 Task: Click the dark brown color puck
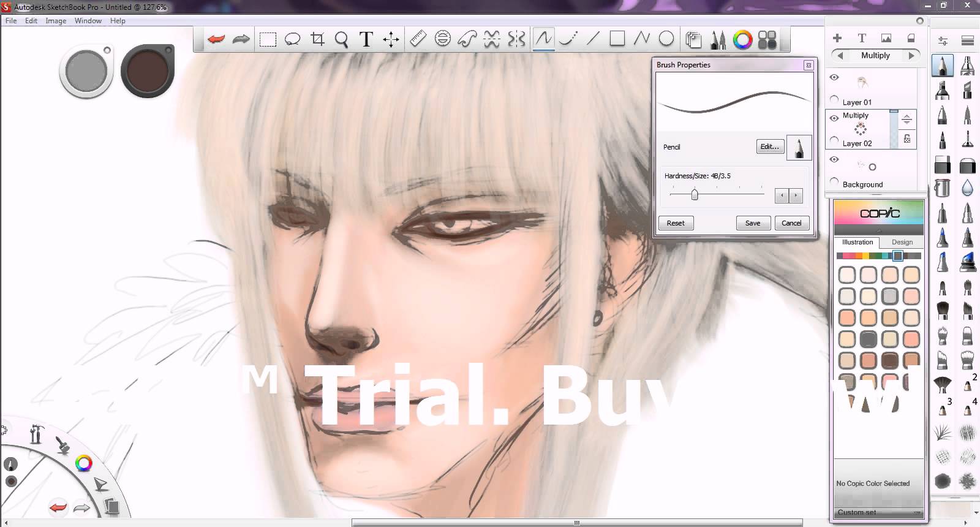148,70
